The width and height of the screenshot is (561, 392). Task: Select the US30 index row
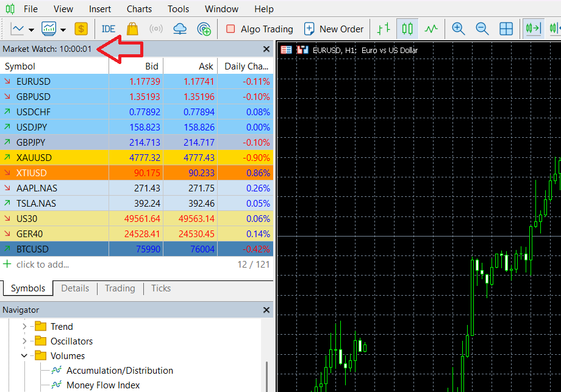[137, 218]
